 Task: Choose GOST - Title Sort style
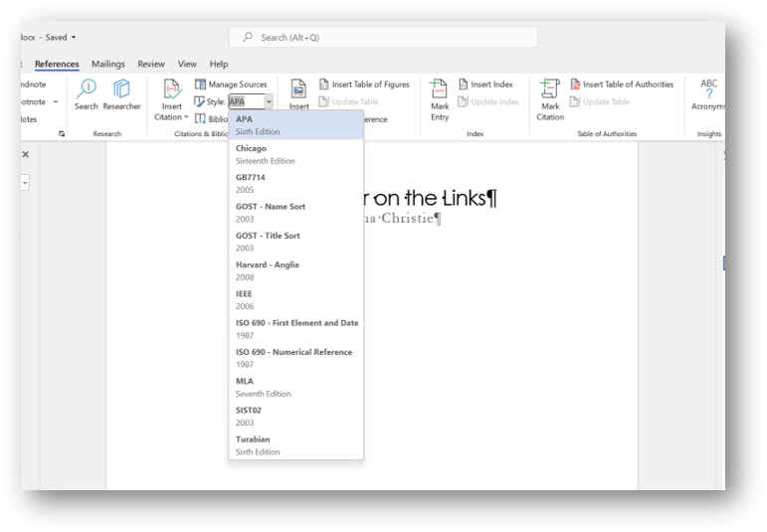(x=295, y=242)
